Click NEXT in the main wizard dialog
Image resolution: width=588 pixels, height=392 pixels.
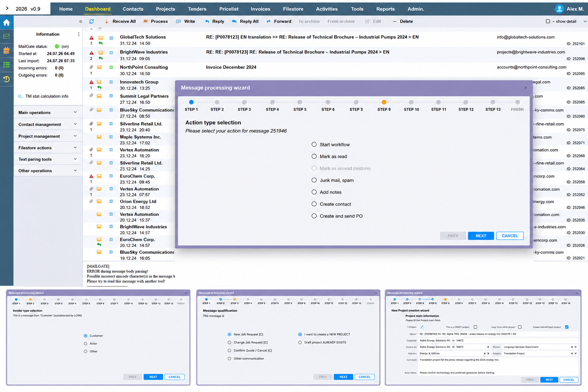click(481, 236)
